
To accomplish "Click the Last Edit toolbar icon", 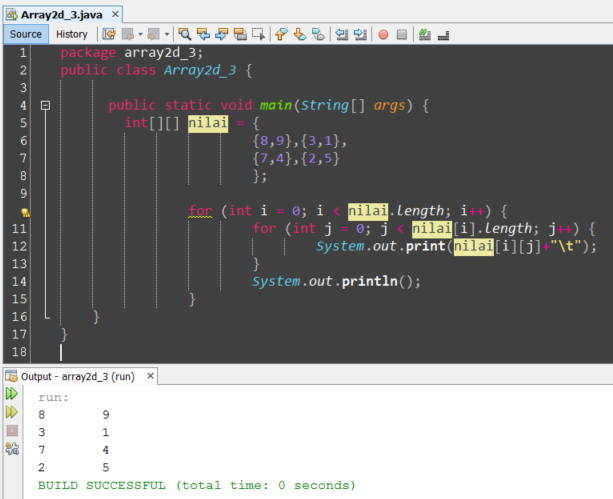I will click(x=109, y=34).
